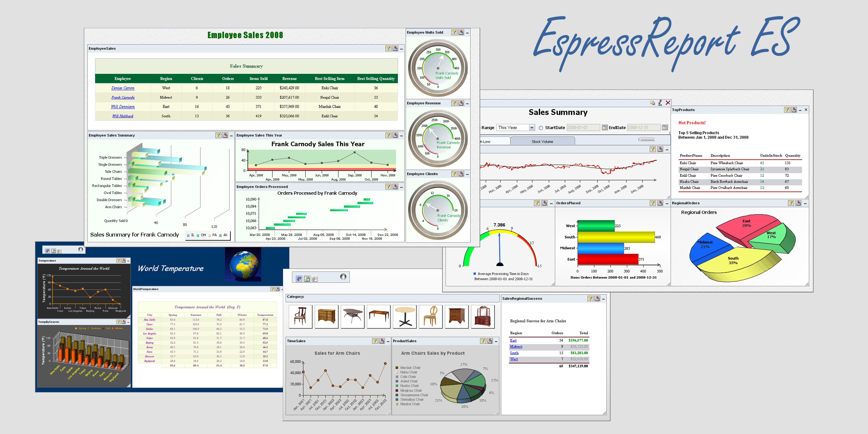Click the horizontal slider bar beside Stock Volume

click(x=646, y=140)
